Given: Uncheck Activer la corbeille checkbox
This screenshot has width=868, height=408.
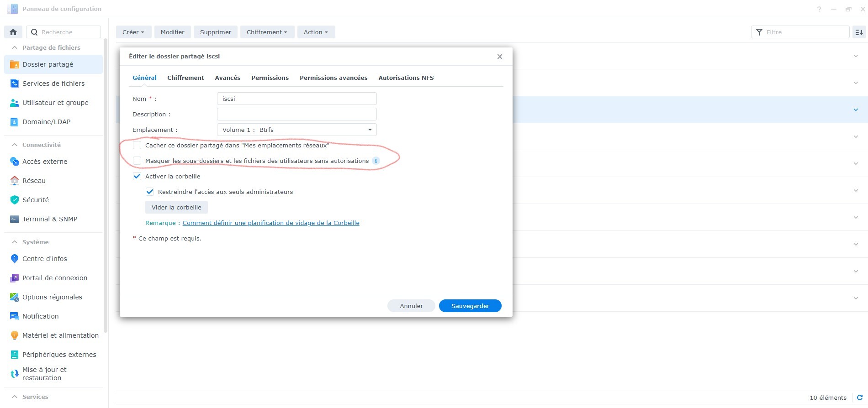Looking at the screenshot, I should (137, 176).
